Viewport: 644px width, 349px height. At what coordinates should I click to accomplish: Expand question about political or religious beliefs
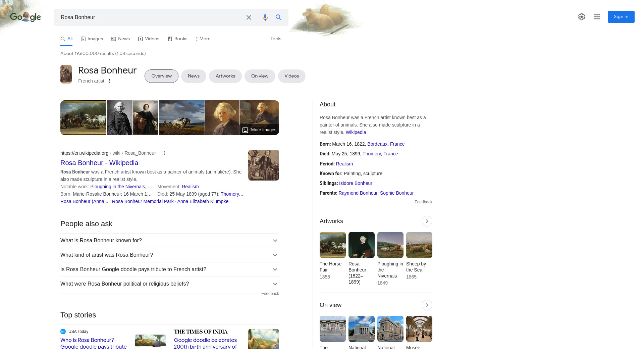tap(169, 284)
